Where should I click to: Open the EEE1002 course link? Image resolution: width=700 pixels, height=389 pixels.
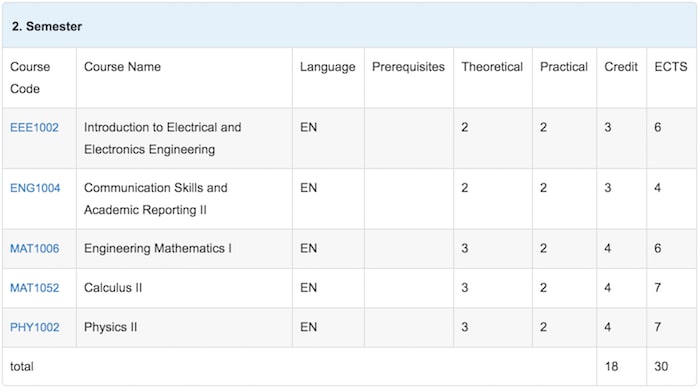(x=34, y=128)
